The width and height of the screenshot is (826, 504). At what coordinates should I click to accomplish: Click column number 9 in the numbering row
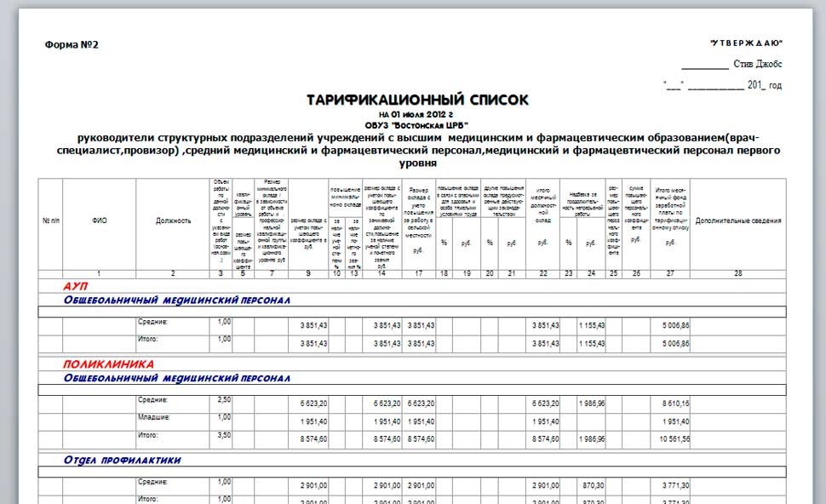tap(308, 274)
